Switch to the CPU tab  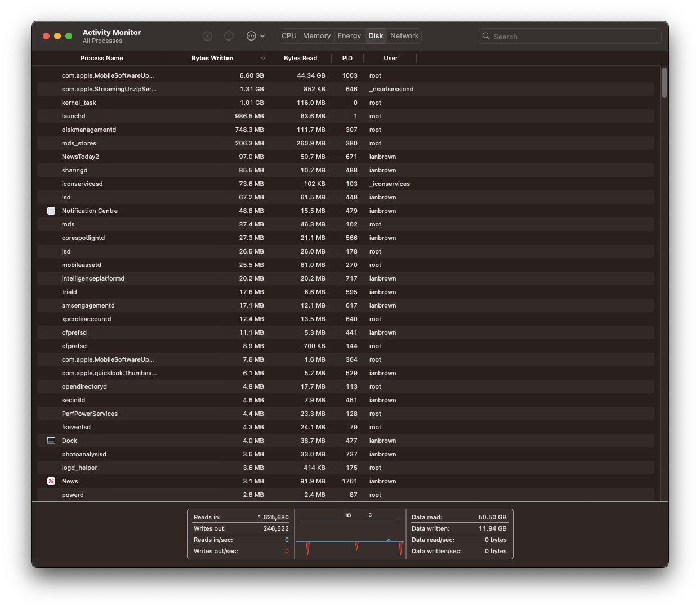[289, 36]
